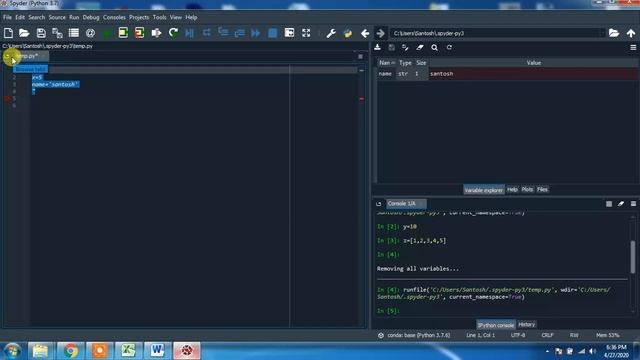
Task: Run cell and advance to next
Action: coord(140,33)
